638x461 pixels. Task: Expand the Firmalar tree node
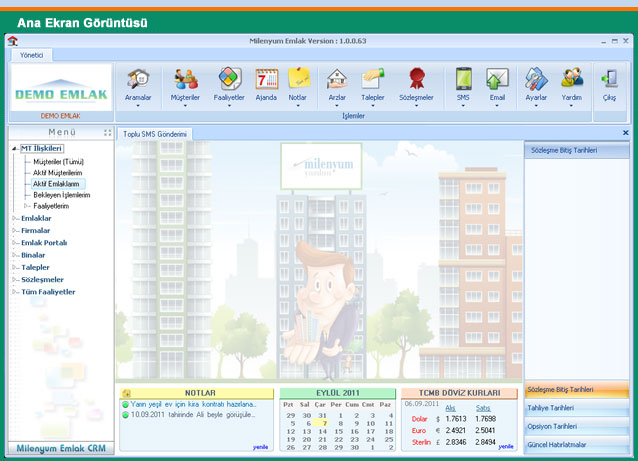coord(15,231)
